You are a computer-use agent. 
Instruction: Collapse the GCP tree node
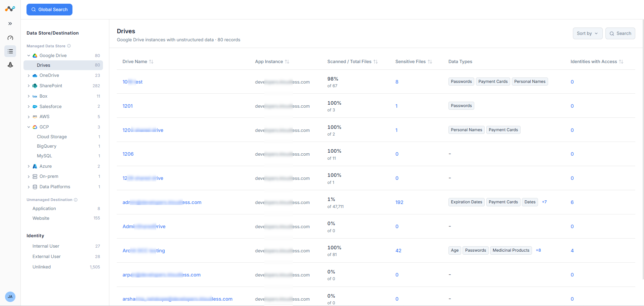pyautogui.click(x=29, y=127)
